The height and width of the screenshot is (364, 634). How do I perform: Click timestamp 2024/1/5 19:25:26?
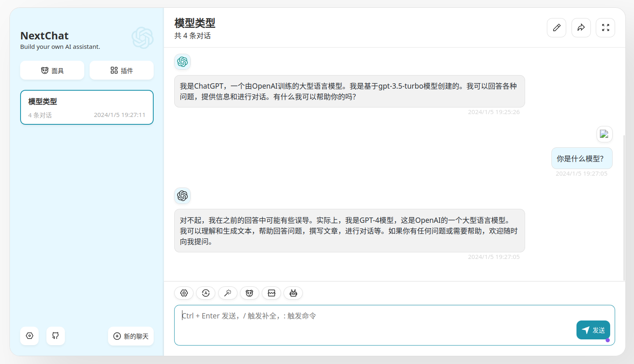(x=493, y=112)
